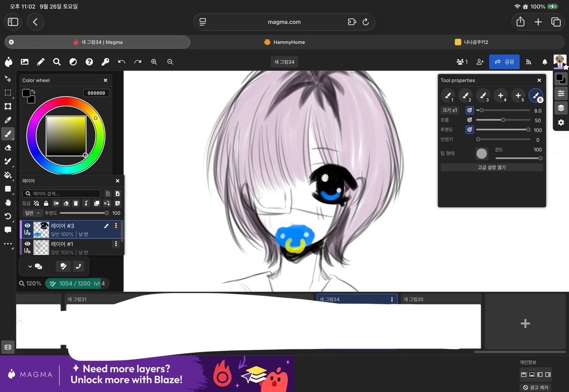Zoom out with the magnifier minus icon
The image size is (569, 392).
(x=170, y=62)
